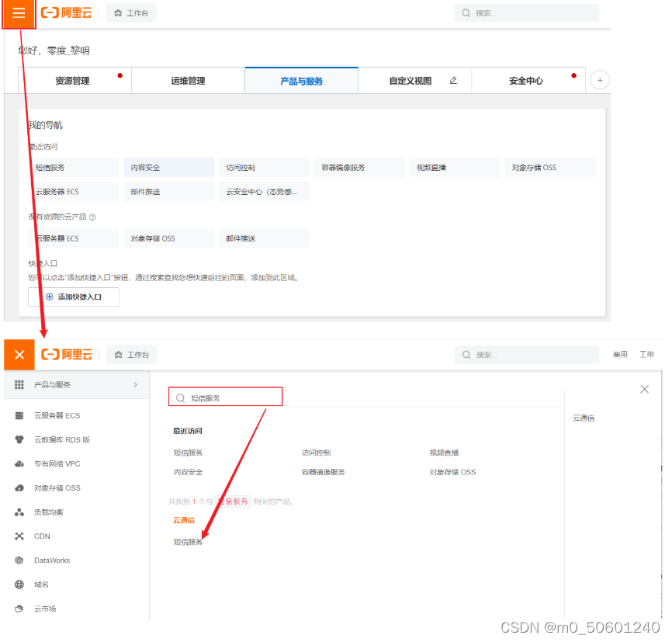The height and width of the screenshot is (642, 672).
Task: Open 工单 in lower console header
Action: [646, 354]
